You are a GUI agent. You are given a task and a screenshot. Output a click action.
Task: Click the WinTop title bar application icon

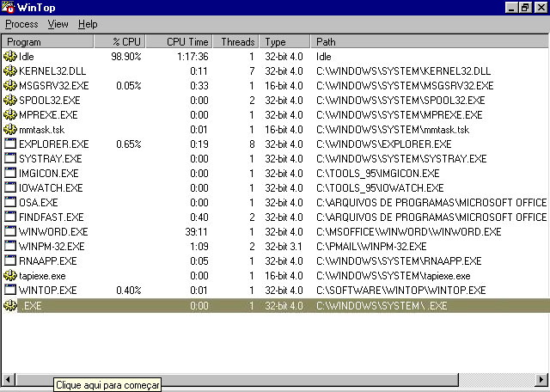tap(9, 8)
